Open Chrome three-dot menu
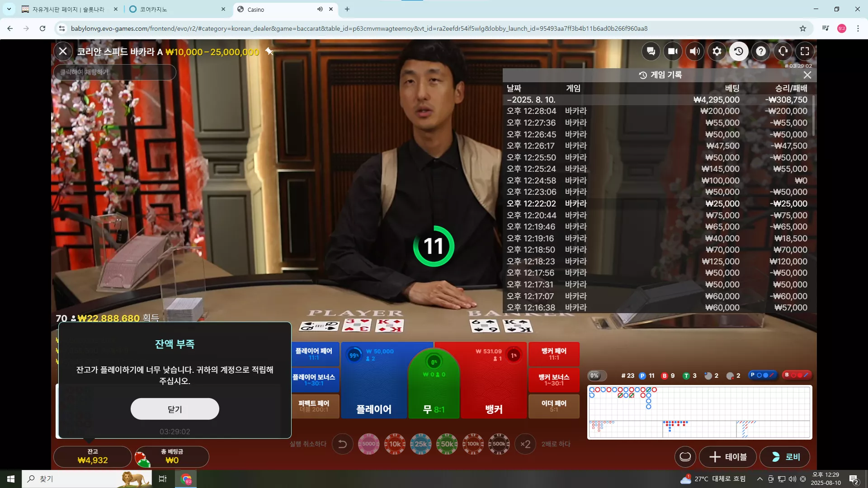This screenshot has width=868, height=488. click(x=858, y=28)
